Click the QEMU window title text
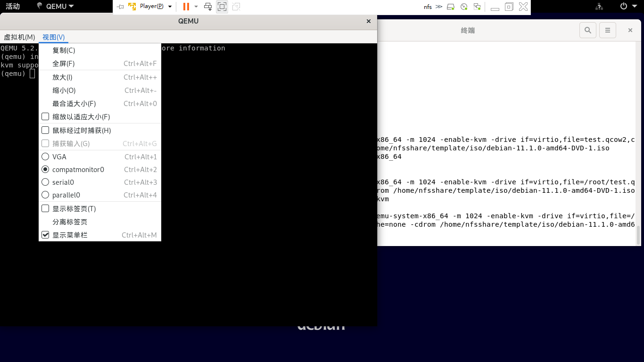644x362 pixels. [188, 21]
